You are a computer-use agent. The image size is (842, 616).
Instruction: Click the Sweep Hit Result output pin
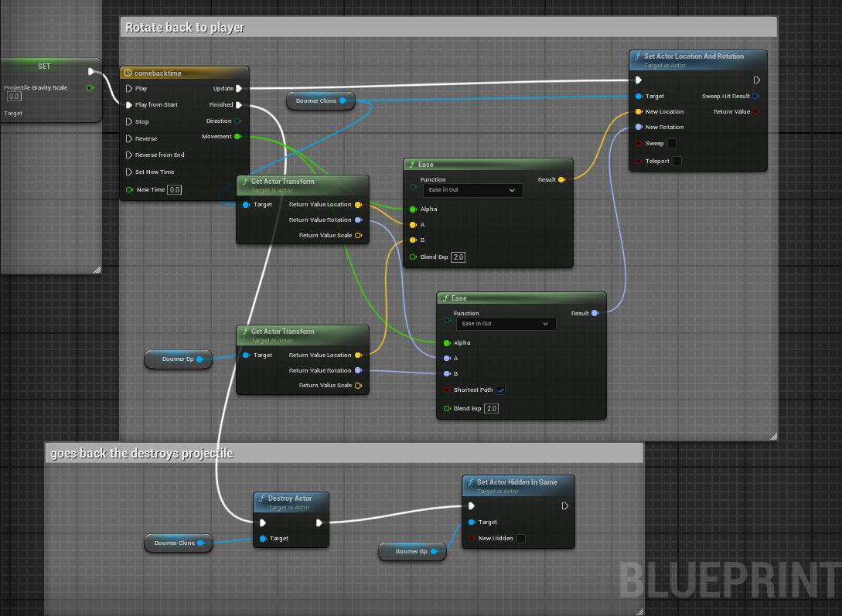pyautogui.click(x=755, y=97)
